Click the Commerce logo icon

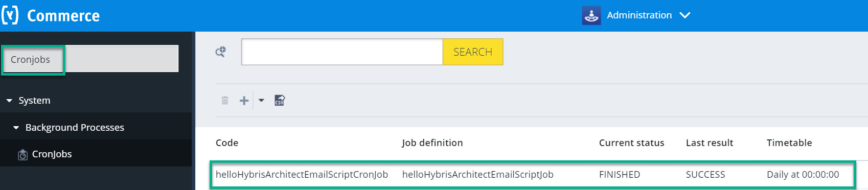point(10,15)
